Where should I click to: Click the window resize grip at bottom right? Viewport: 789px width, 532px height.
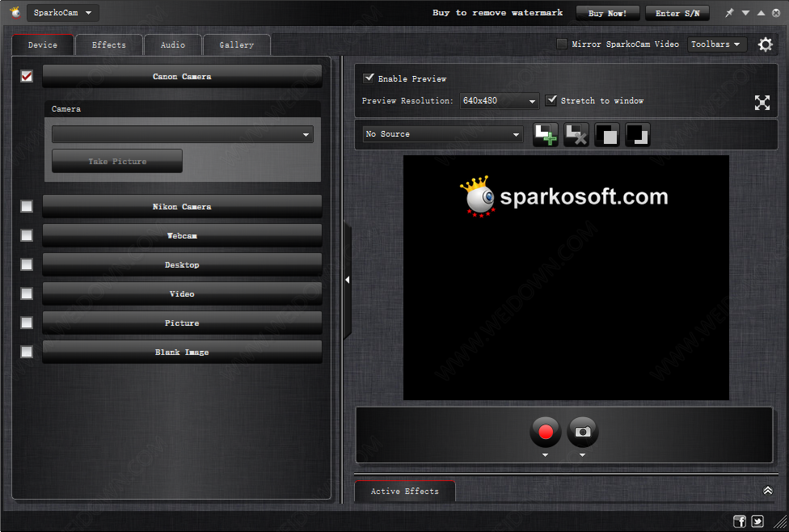[x=780, y=523]
